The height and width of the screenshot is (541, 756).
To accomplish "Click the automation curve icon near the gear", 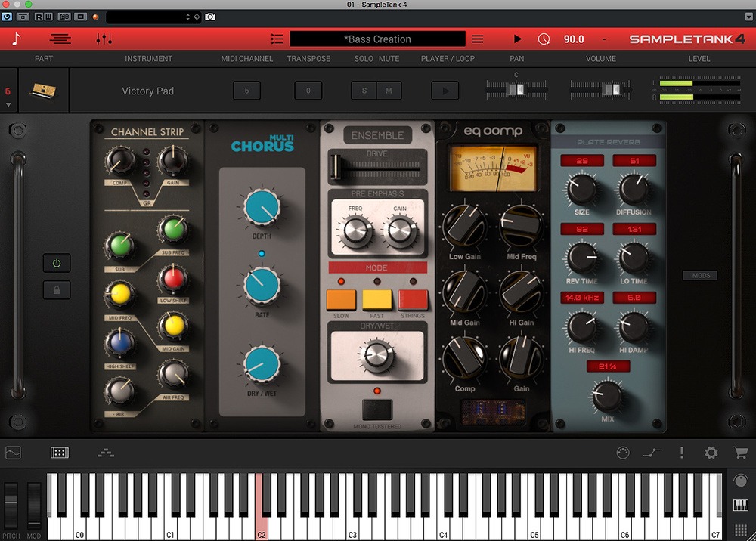I will pos(652,453).
